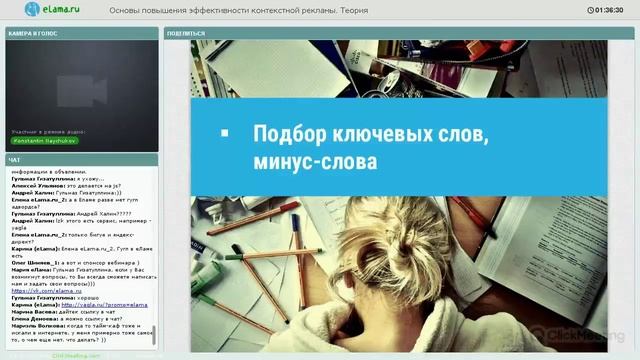The image size is (640, 360).
Task: Click the last chat message about 'тайм-каф'
Action: pos(82,333)
